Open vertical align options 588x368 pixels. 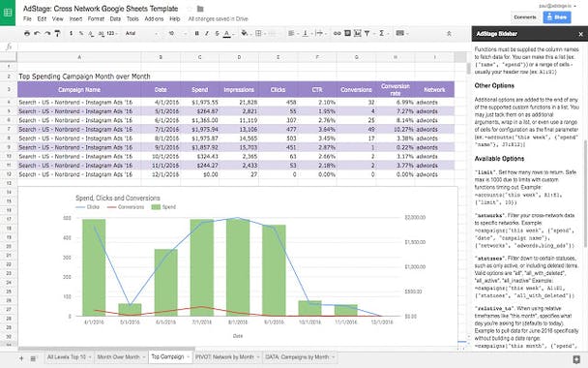(x=307, y=34)
